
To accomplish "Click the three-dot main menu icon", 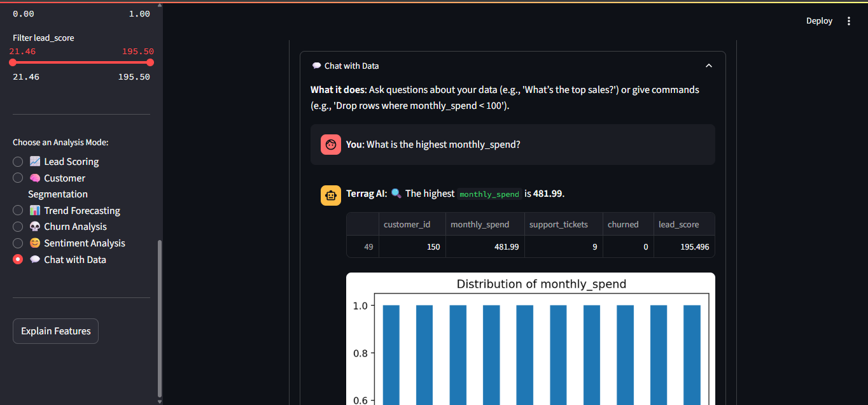I will tap(848, 21).
